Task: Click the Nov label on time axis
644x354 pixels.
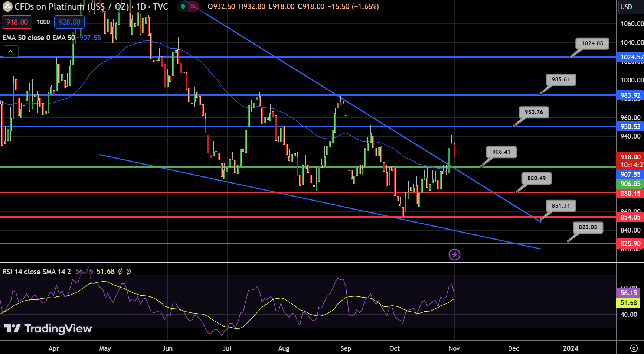Action: point(454,348)
